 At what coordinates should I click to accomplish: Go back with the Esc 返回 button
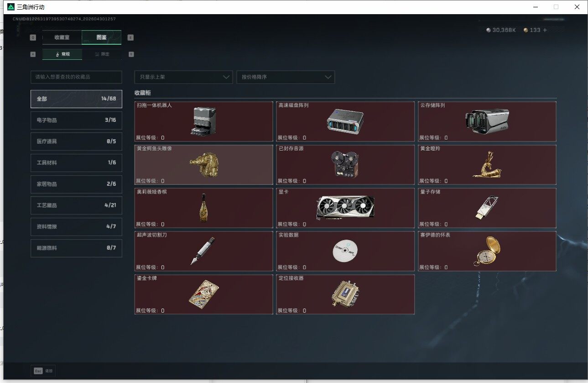click(43, 371)
